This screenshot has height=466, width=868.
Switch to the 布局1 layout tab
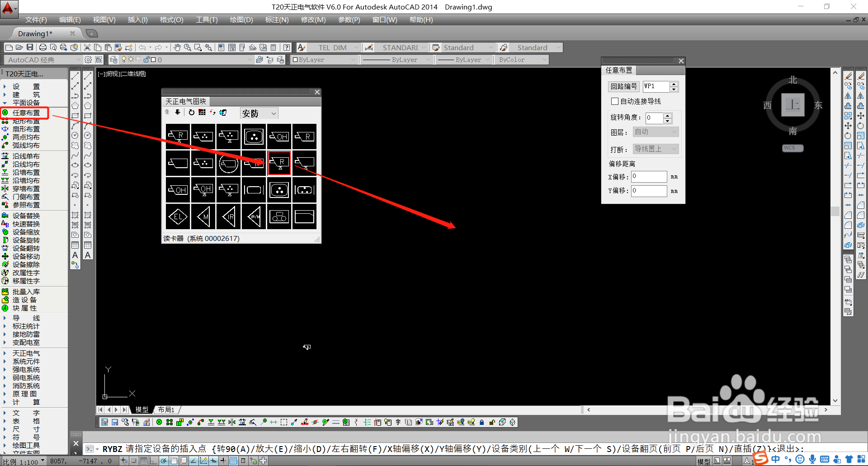click(x=166, y=410)
